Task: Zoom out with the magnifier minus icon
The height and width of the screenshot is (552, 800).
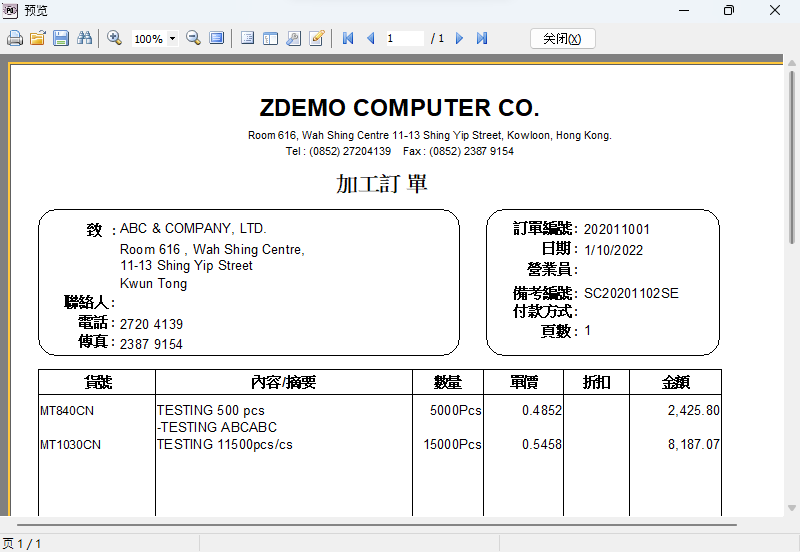Action: coord(193,38)
